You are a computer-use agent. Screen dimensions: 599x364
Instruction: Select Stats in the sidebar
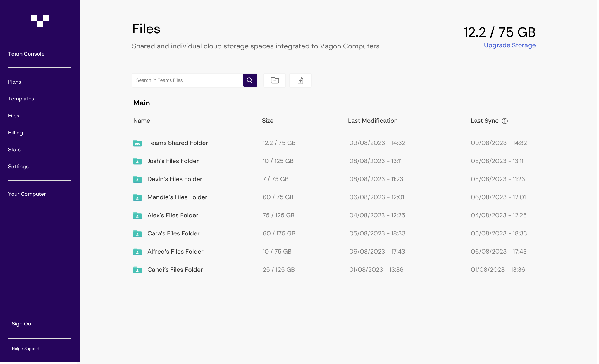(x=14, y=150)
